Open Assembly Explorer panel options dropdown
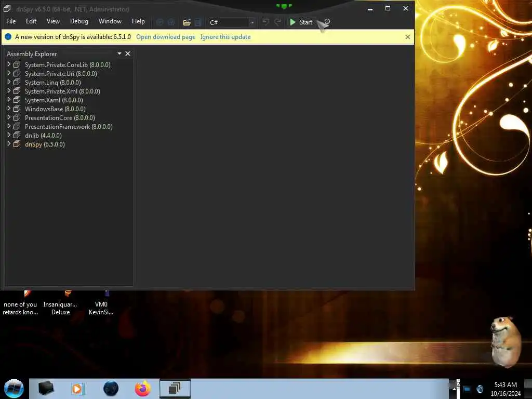 [119, 54]
